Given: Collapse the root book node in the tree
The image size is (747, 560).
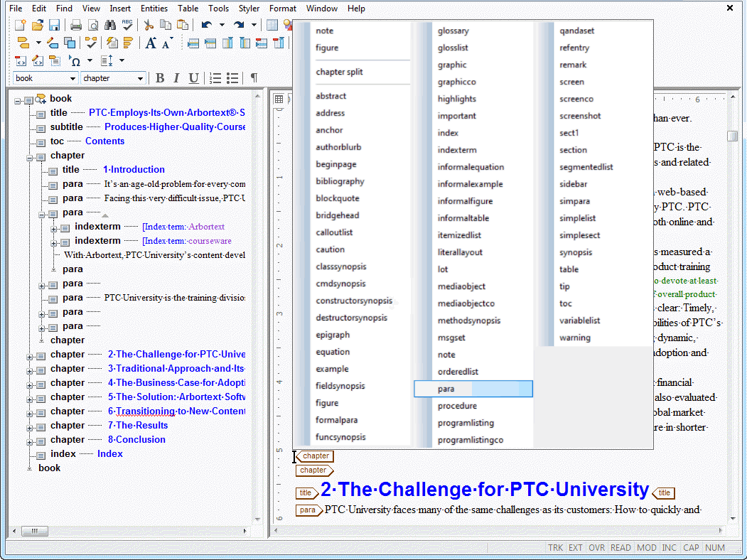Looking at the screenshot, I should (18, 101).
